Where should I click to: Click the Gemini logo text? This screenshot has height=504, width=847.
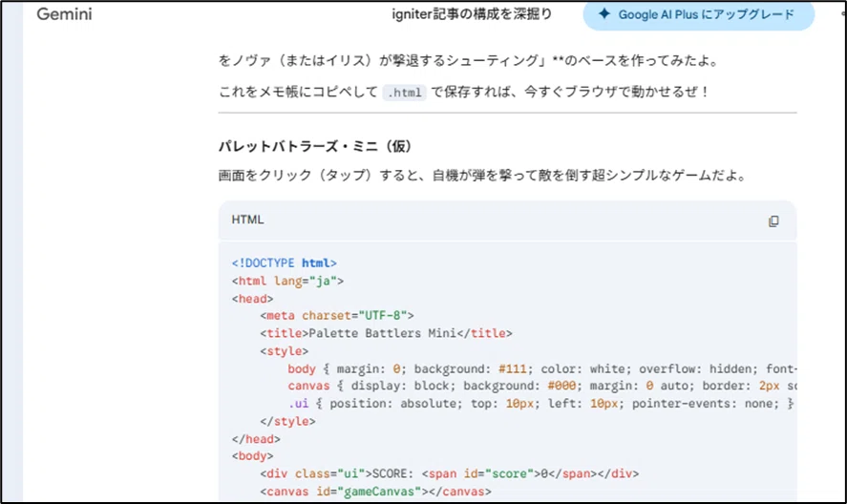pyautogui.click(x=64, y=14)
